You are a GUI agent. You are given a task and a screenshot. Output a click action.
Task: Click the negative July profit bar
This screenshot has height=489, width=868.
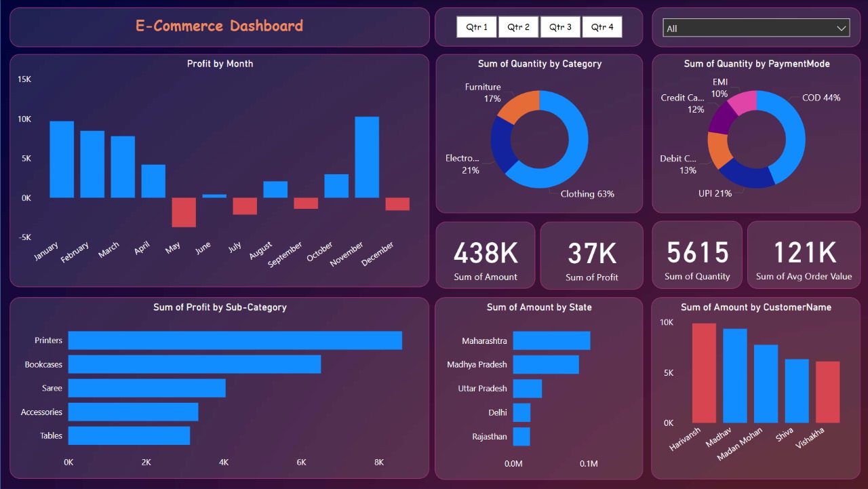tap(245, 206)
